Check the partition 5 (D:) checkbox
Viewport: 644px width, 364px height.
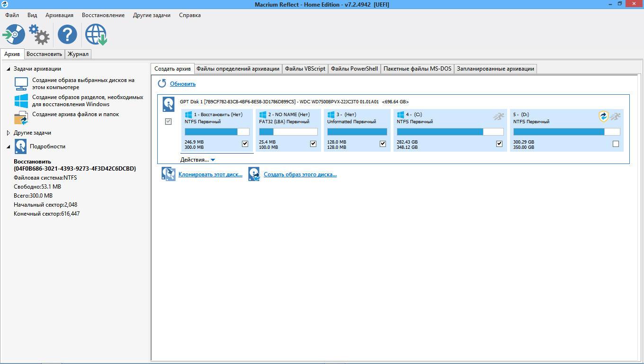pyautogui.click(x=616, y=144)
